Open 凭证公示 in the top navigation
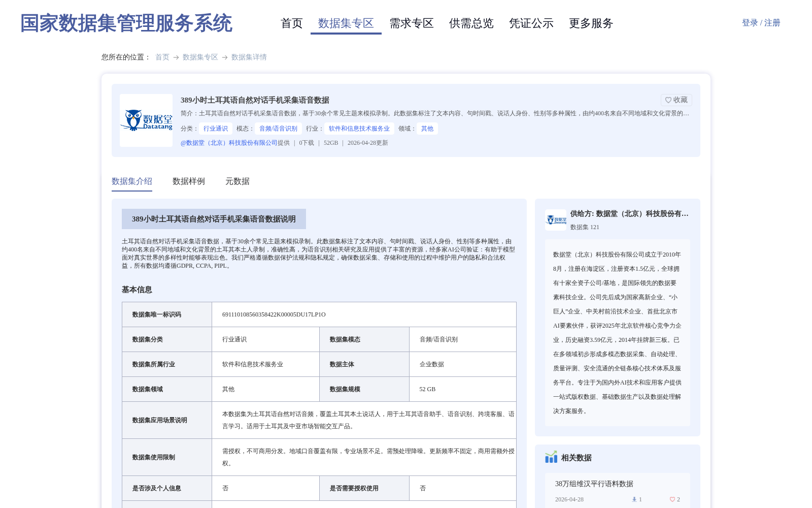Viewport: 812px width, 508px height. click(x=531, y=23)
